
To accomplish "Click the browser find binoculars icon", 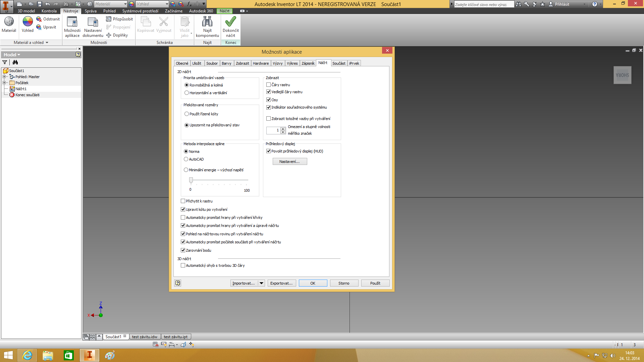I will click(15, 62).
